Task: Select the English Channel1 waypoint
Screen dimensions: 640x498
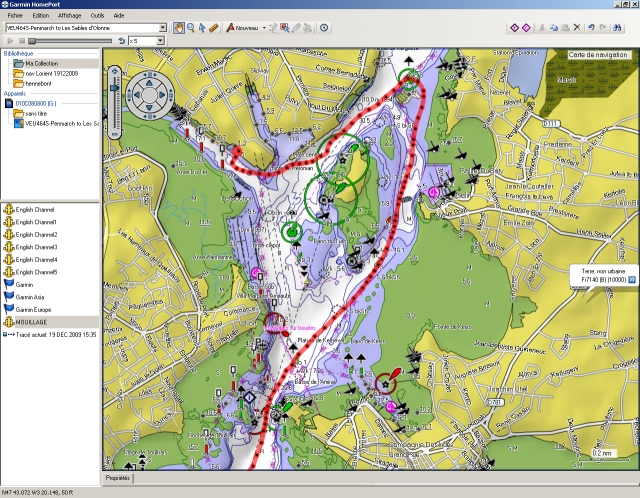Action: (x=36, y=222)
